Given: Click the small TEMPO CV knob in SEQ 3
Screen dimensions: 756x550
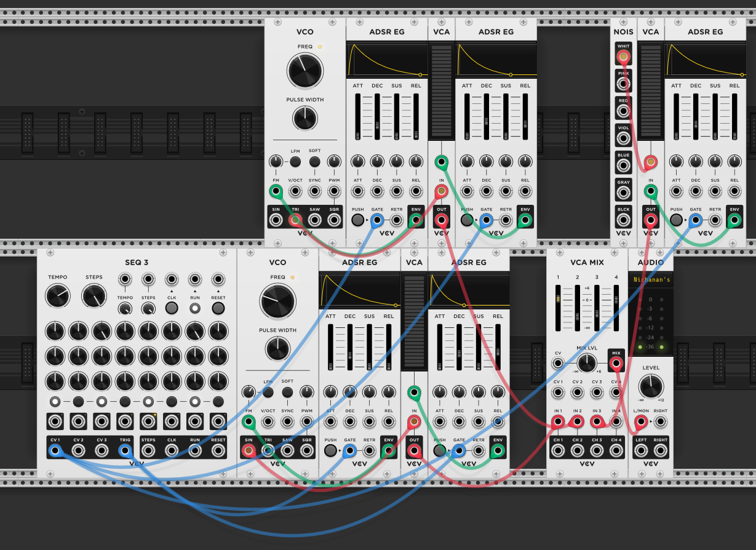Looking at the screenshot, I should [x=125, y=308].
